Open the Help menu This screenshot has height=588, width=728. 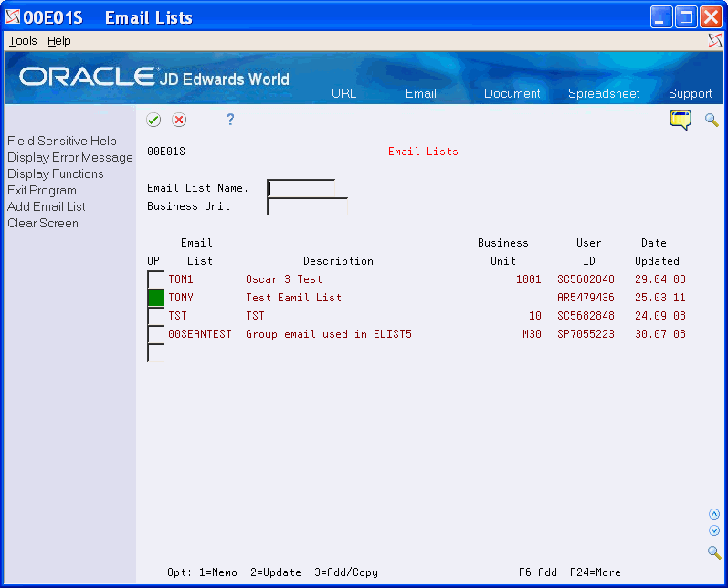tap(59, 41)
